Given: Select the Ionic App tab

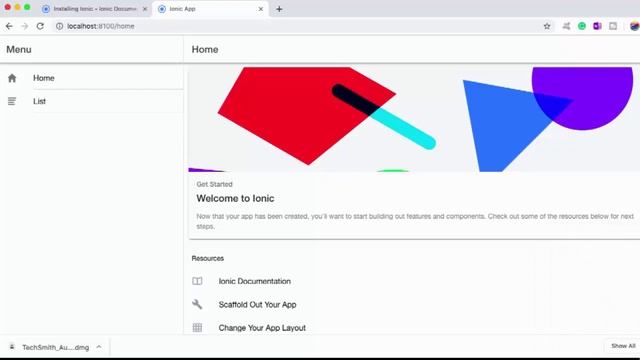Looking at the screenshot, I should point(210,9).
